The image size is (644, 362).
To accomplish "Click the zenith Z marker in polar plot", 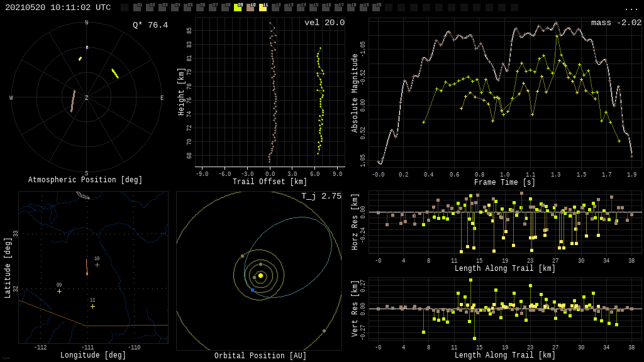I will (x=87, y=98).
